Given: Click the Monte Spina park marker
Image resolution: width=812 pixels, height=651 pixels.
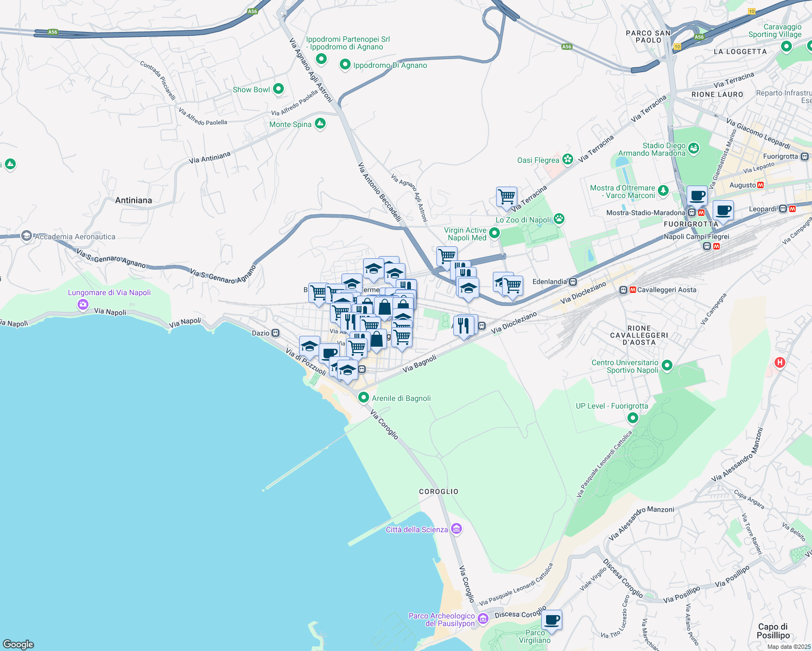Looking at the screenshot, I should tap(320, 124).
